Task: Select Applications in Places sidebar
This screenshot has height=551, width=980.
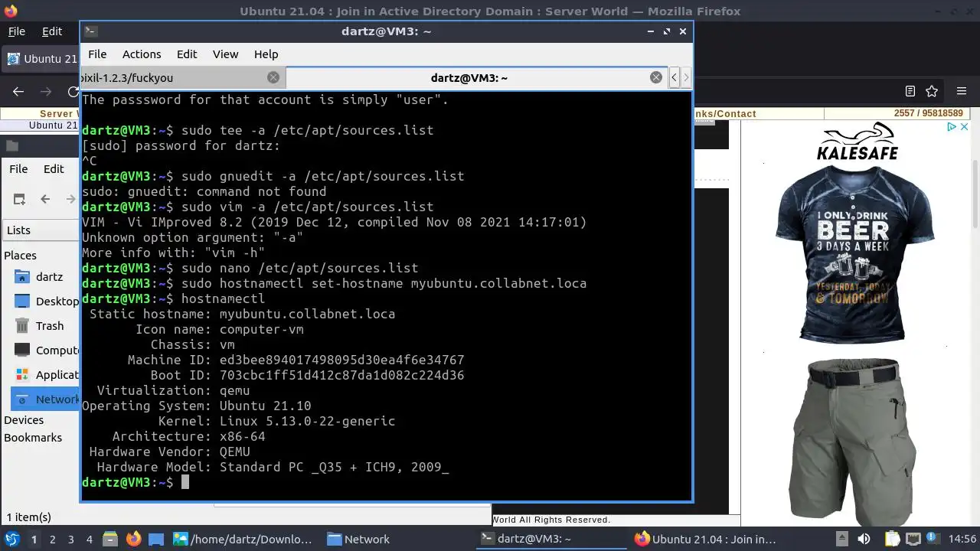Action: pos(46,375)
